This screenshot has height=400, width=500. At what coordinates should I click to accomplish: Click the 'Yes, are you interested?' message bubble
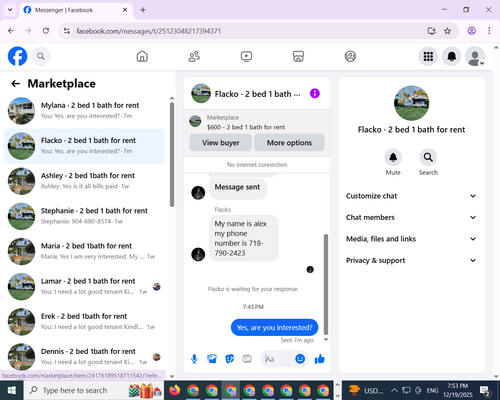pos(274,327)
